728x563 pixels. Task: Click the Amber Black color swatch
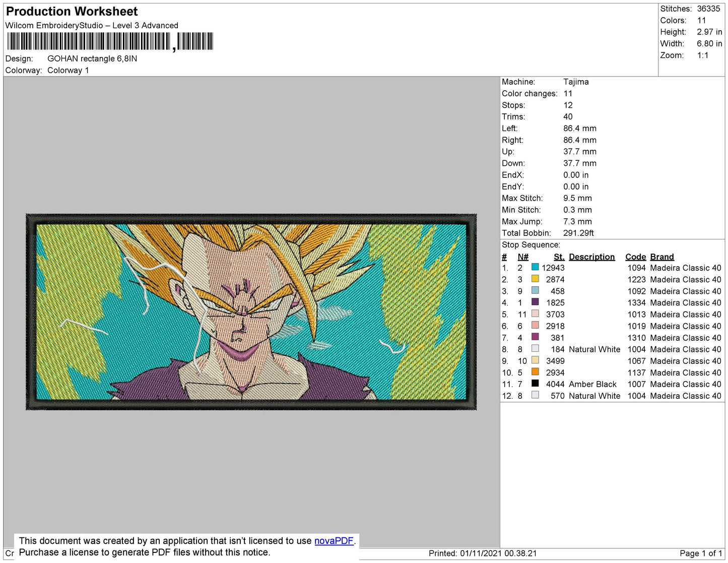(535, 384)
